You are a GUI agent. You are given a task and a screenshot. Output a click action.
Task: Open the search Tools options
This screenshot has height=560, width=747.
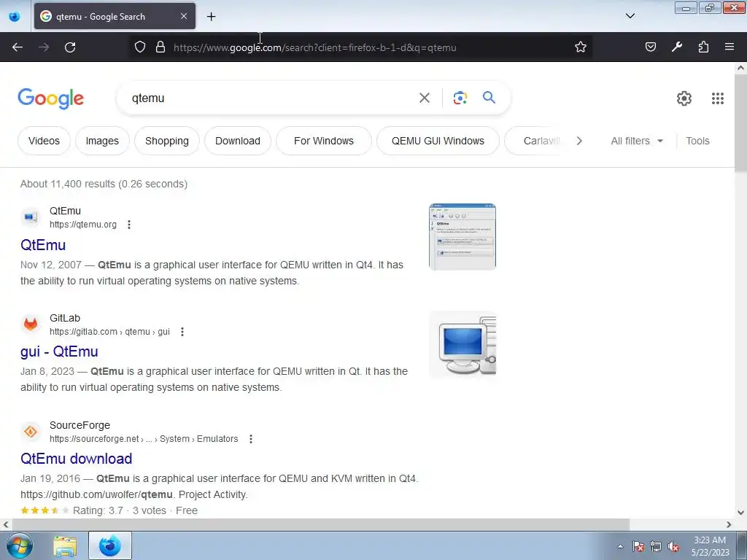pyautogui.click(x=697, y=141)
